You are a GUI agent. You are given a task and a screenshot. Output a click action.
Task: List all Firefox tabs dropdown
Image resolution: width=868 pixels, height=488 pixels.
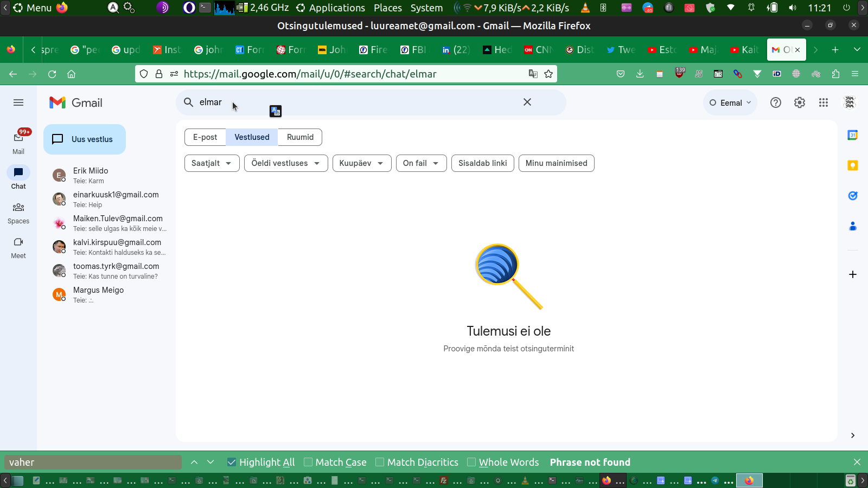point(857,50)
